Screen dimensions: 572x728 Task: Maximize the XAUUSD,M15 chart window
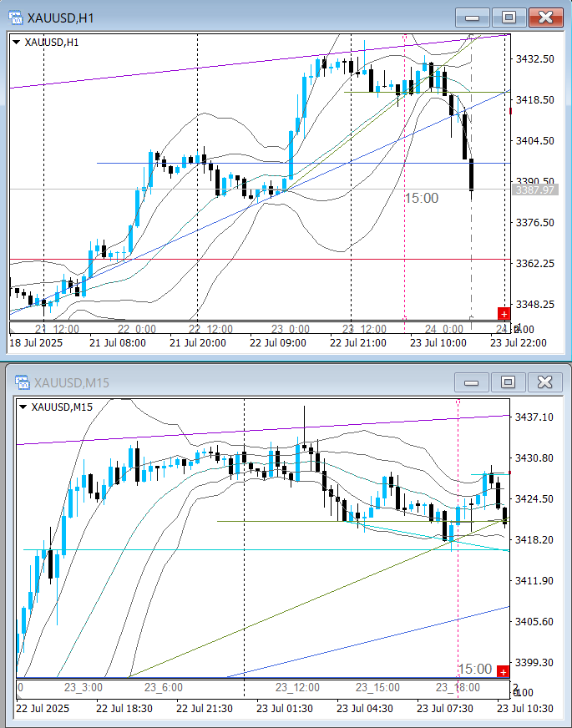[x=508, y=382]
